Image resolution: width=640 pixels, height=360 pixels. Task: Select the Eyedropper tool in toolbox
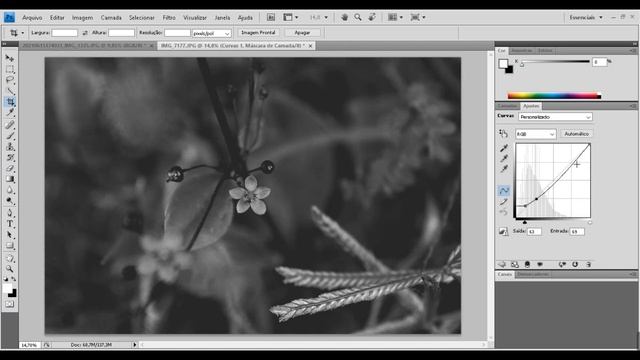tap(9, 113)
